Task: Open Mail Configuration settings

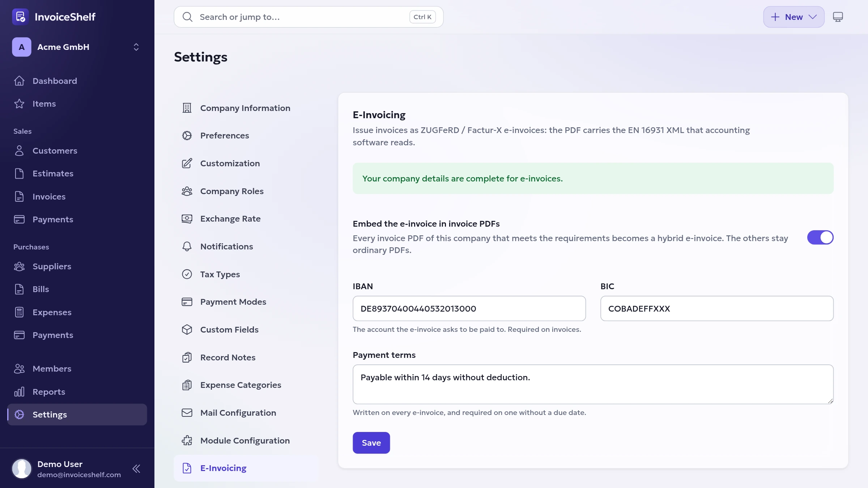Action: coord(246,413)
